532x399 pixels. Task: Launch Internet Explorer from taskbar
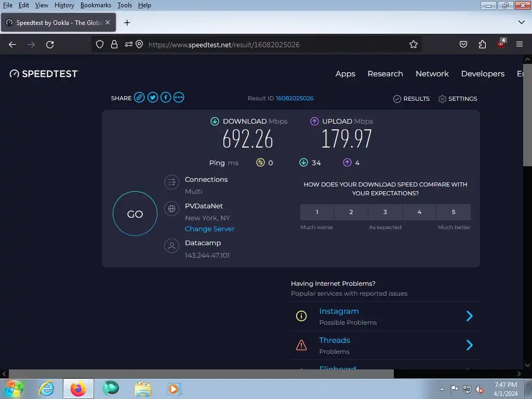tap(46, 389)
